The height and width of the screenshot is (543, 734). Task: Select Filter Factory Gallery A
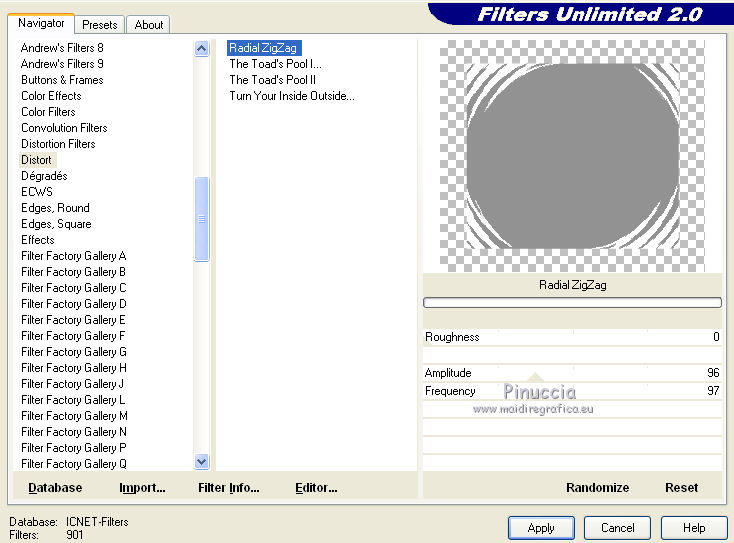[73, 256]
